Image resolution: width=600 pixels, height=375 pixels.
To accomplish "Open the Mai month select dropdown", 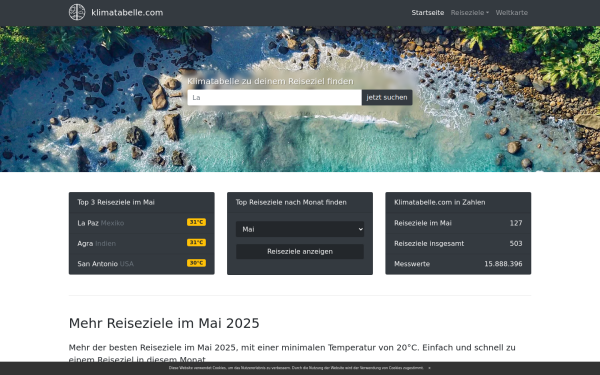I will click(300, 229).
